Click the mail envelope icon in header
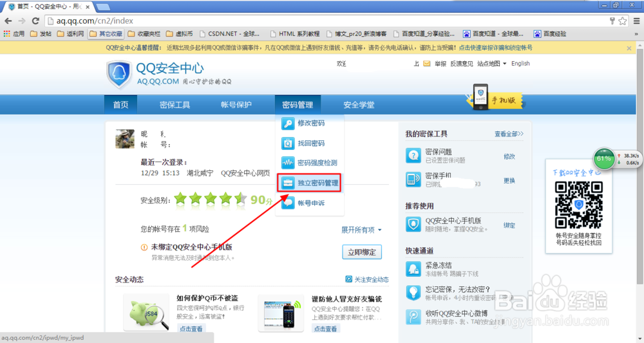The image size is (644, 343). [x=427, y=64]
